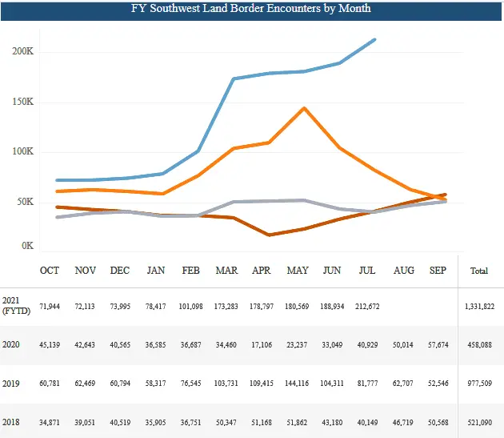This screenshot has width=504, height=438.
Task: Click the 2018 total 521,090
Action: coord(479,422)
